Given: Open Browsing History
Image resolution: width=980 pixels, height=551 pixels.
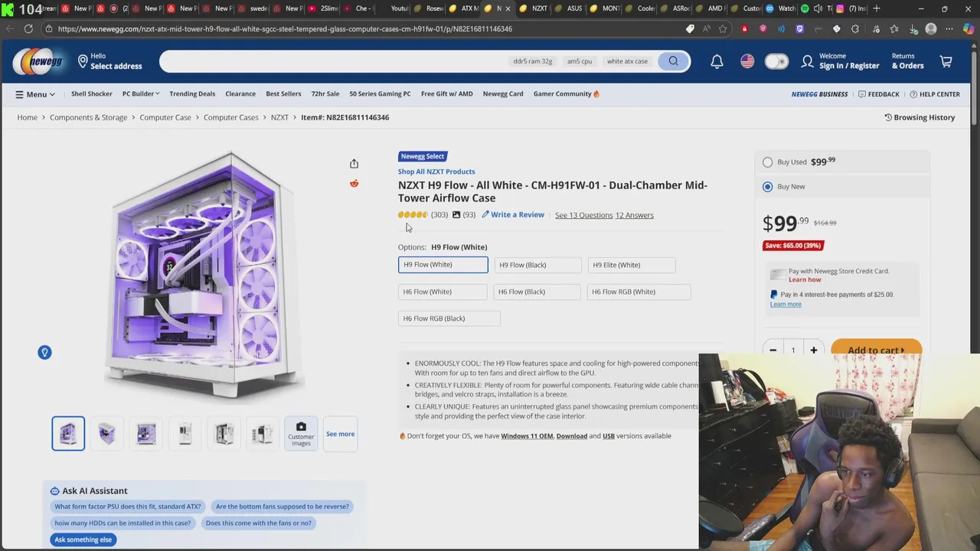Looking at the screenshot, I should tap(920, 117).
